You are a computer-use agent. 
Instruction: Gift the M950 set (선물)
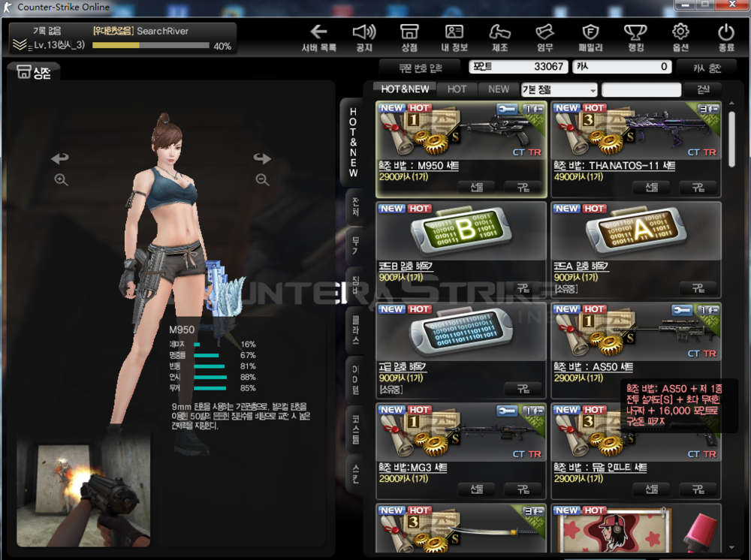click(x=476, y=188)
